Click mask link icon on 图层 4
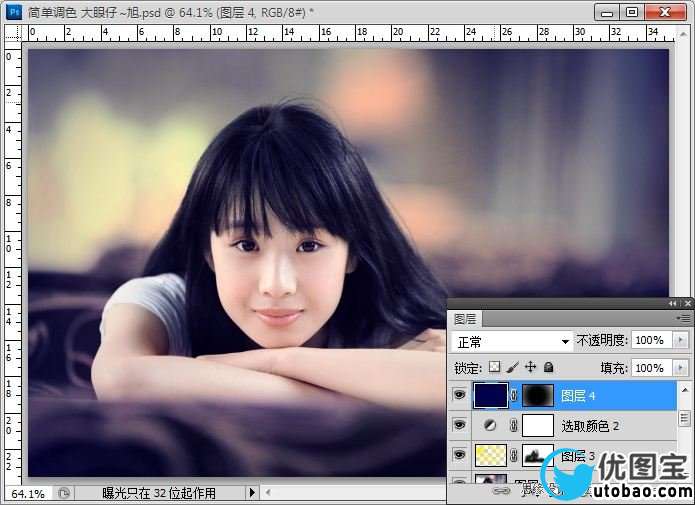The width and height of the screenshot is (695, 505). 514,395
